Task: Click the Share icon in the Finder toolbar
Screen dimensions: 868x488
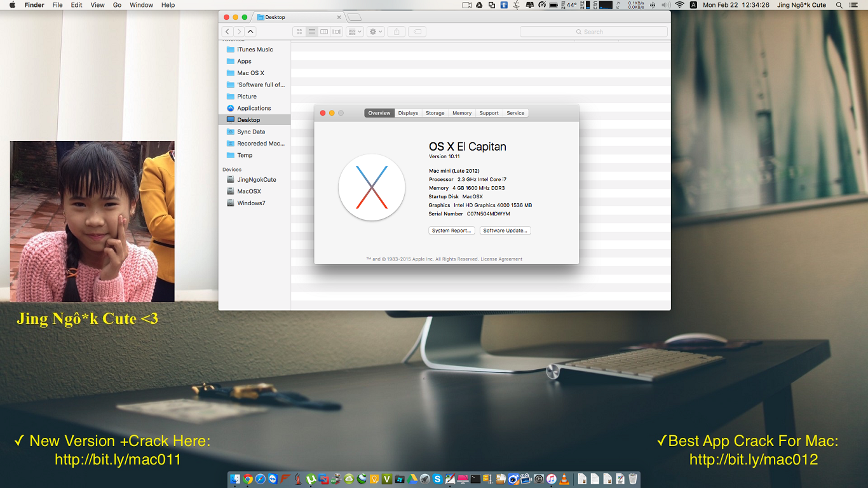Action: point(397,31)
